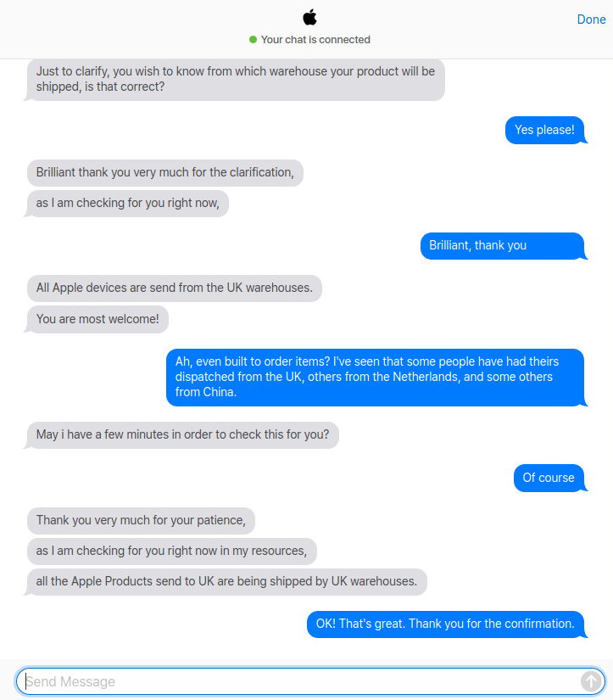Click Done to end the chat
613x700 pixels.
pos(591,20)
